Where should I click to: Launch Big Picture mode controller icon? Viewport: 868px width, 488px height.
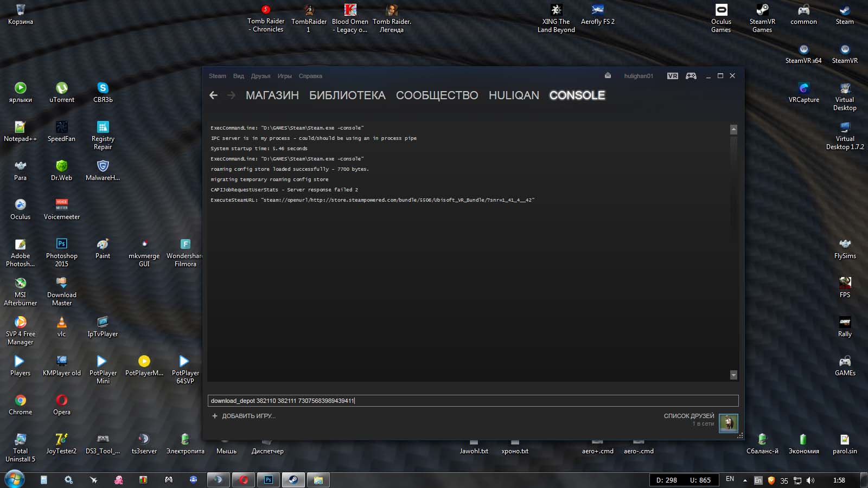coord(691,76)
